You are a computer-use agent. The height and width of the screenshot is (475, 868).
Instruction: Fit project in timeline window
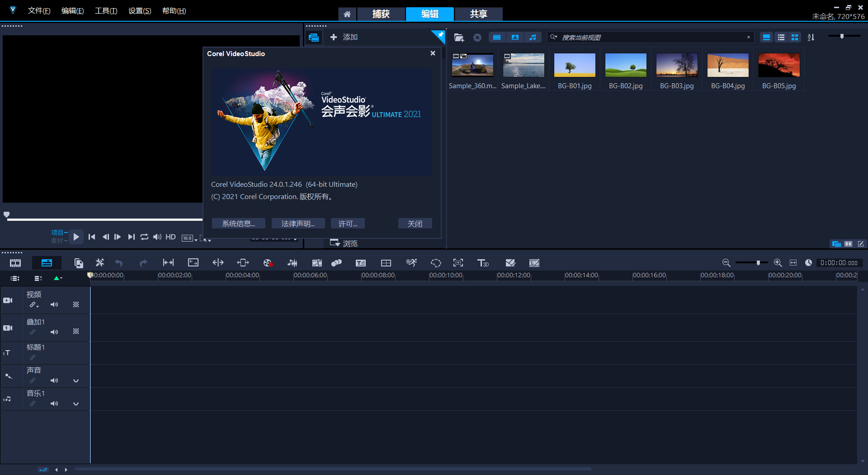point(793,263)
